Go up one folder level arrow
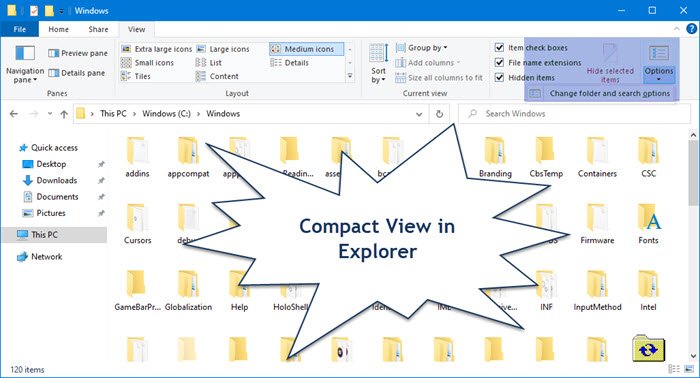 coord(64,114)
